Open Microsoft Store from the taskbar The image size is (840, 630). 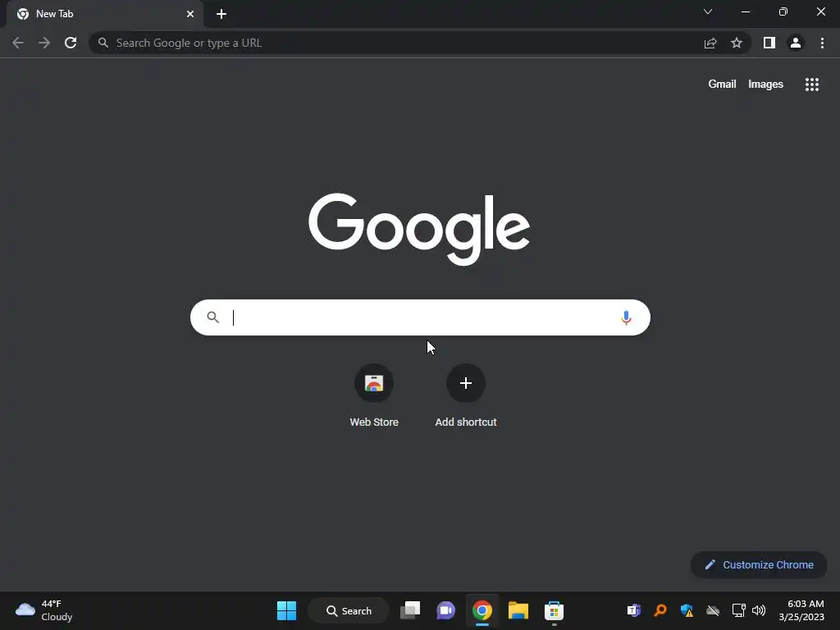click(x=554, y=610)
